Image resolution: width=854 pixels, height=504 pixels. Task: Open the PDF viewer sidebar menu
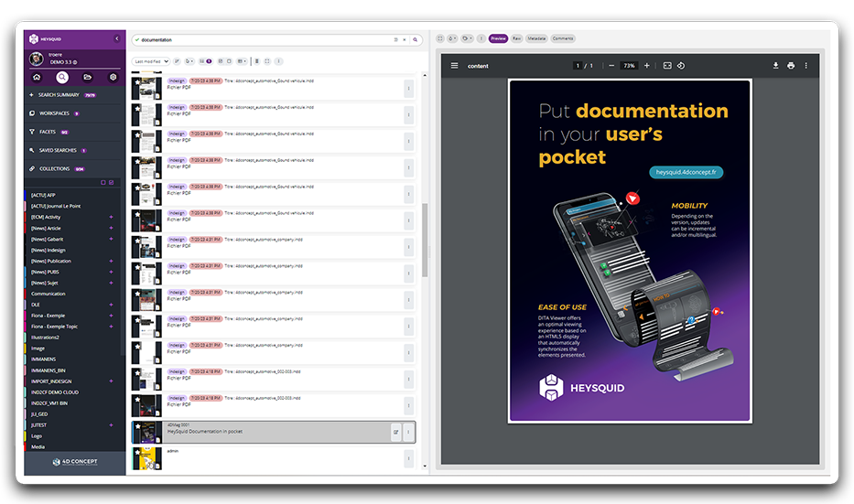454,66
